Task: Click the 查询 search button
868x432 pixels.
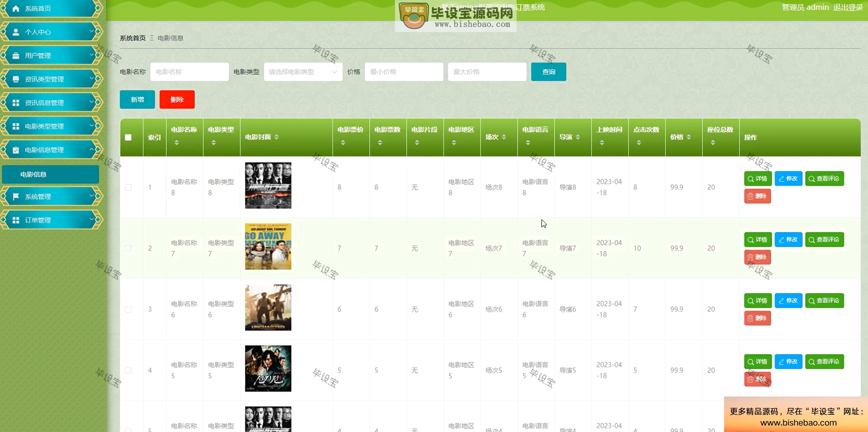Action: tap(549, 72)
